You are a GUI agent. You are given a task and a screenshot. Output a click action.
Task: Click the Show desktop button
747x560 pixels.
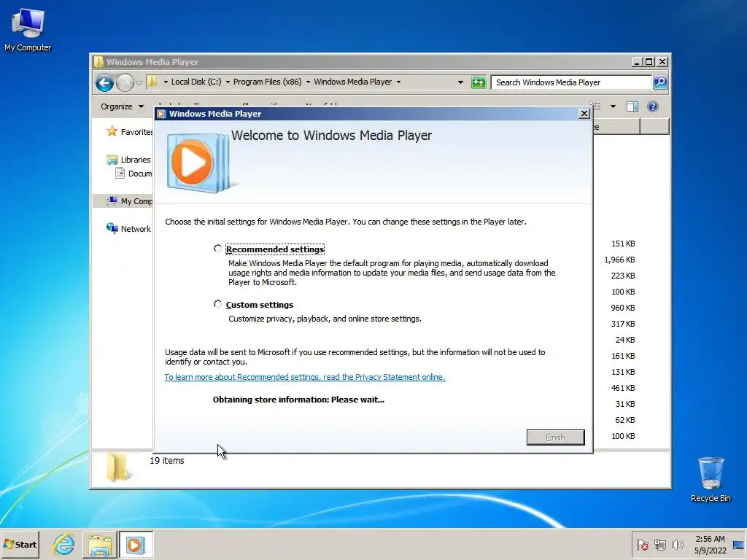(x=738, y=545)
